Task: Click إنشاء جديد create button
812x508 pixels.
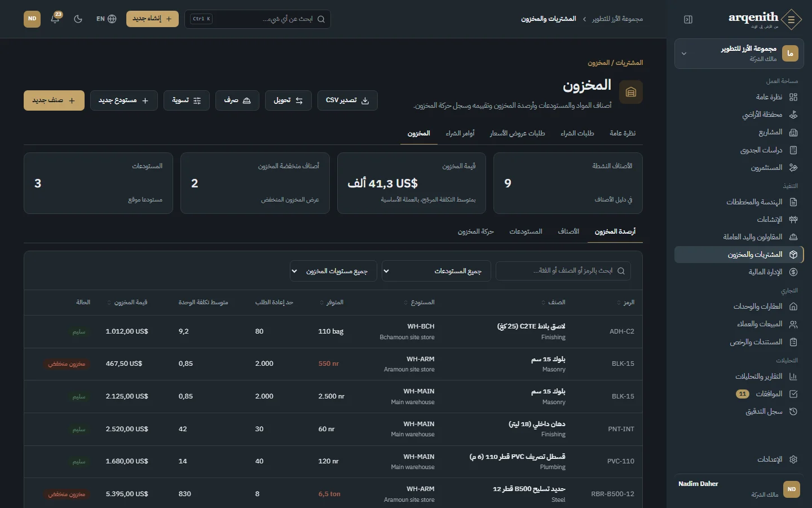Action: [152, 19]
